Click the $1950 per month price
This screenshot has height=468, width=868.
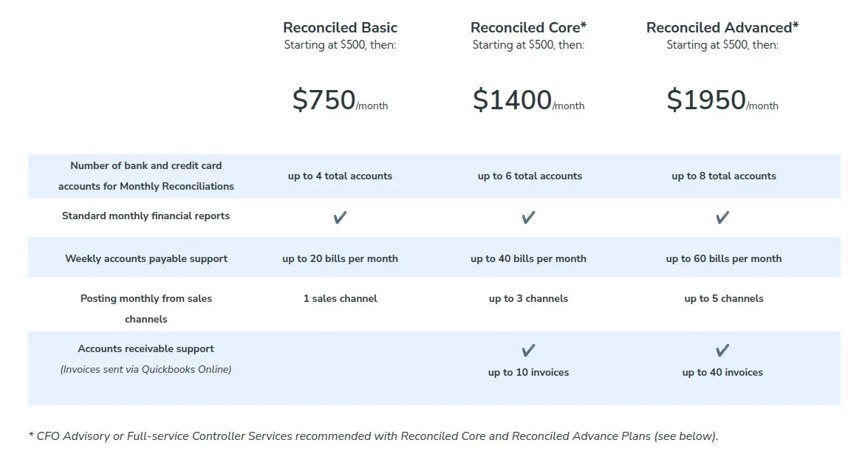722,100
